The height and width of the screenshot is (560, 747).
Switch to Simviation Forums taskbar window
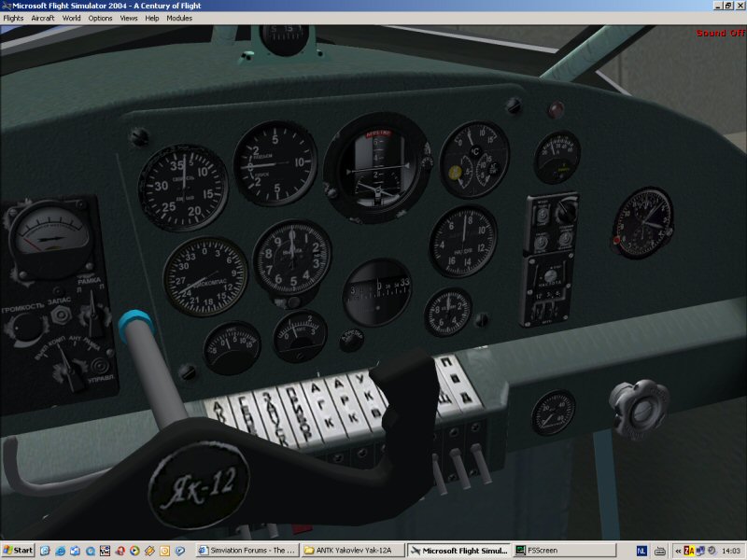247,551
